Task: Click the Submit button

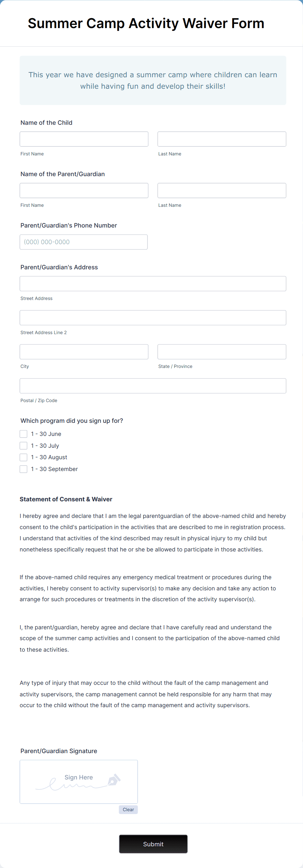Action: (153, 844)
